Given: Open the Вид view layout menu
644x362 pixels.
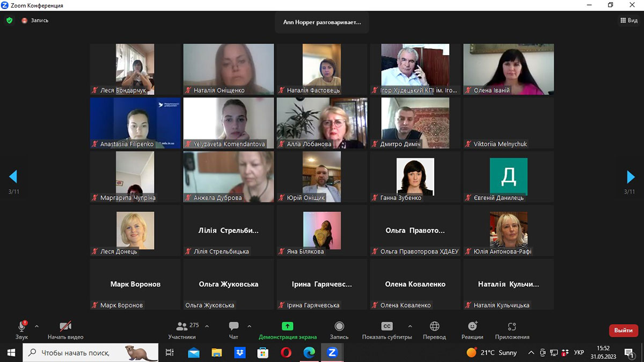Looking at the screenshot, I should (629, 20).
